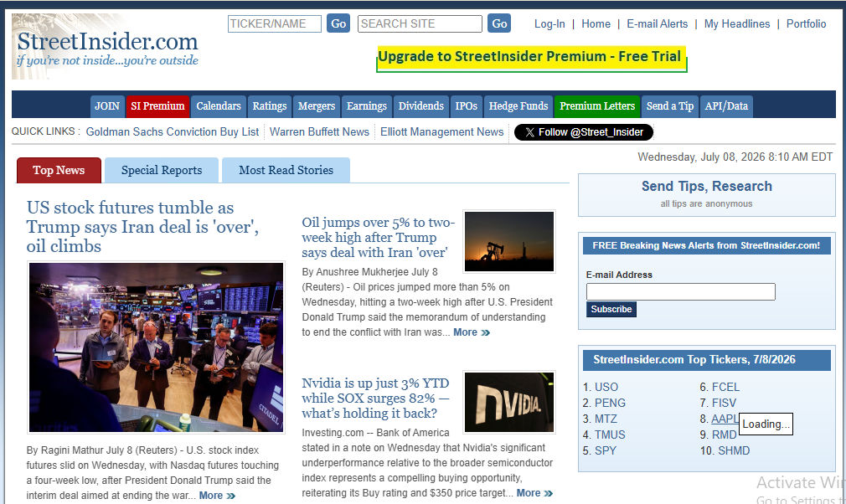Switch to the Most Read Stories tab
The width and height of the screenshot is (846, 504).
click(x=286, y=170)
